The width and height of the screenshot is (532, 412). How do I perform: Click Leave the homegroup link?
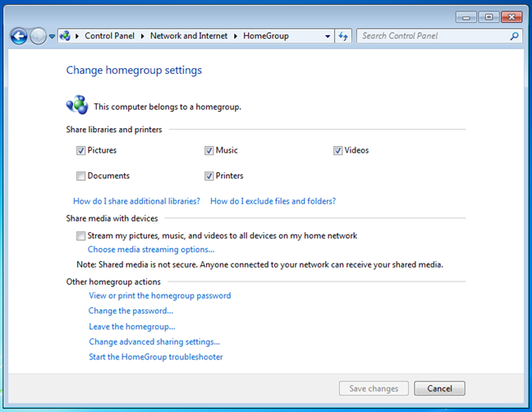click(132, 327)
